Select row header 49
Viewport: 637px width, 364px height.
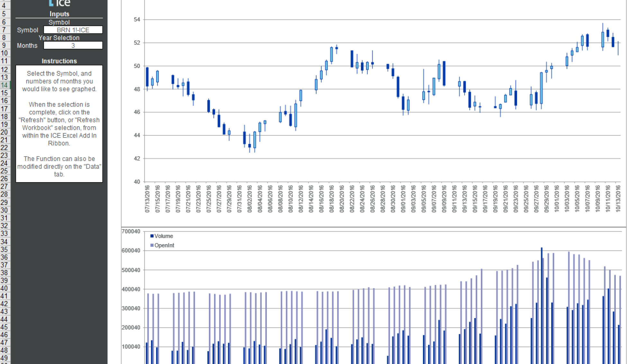pyautogui.click(x=4, y=358)
